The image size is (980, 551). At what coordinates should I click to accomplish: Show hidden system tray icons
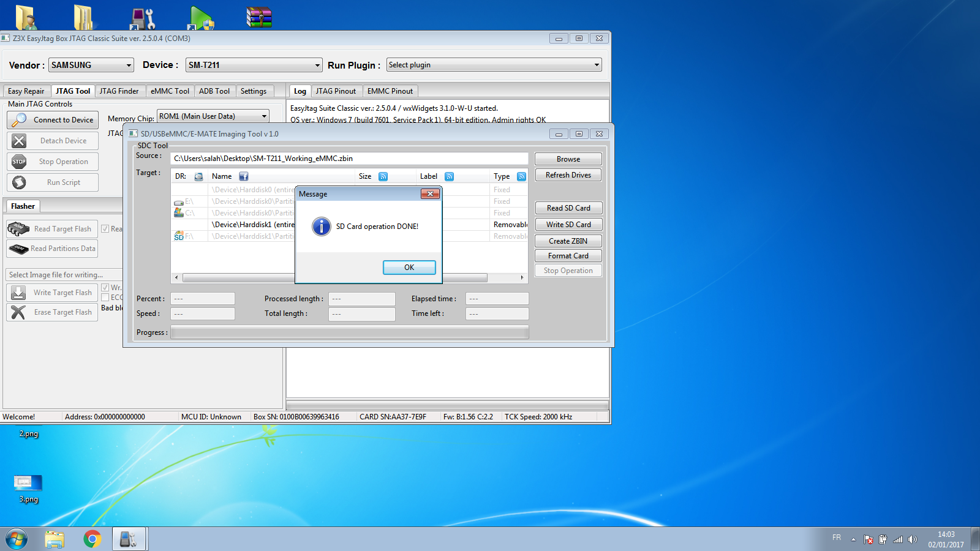click(x=853, y=539)
